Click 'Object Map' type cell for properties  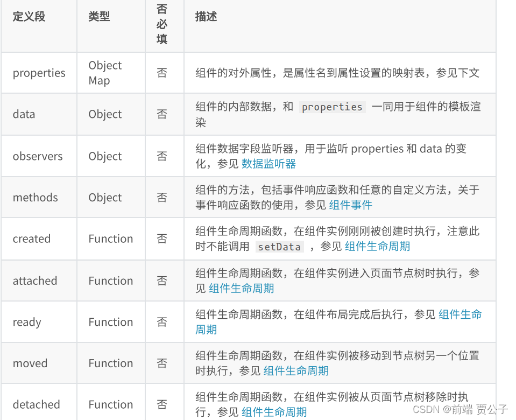111,73
